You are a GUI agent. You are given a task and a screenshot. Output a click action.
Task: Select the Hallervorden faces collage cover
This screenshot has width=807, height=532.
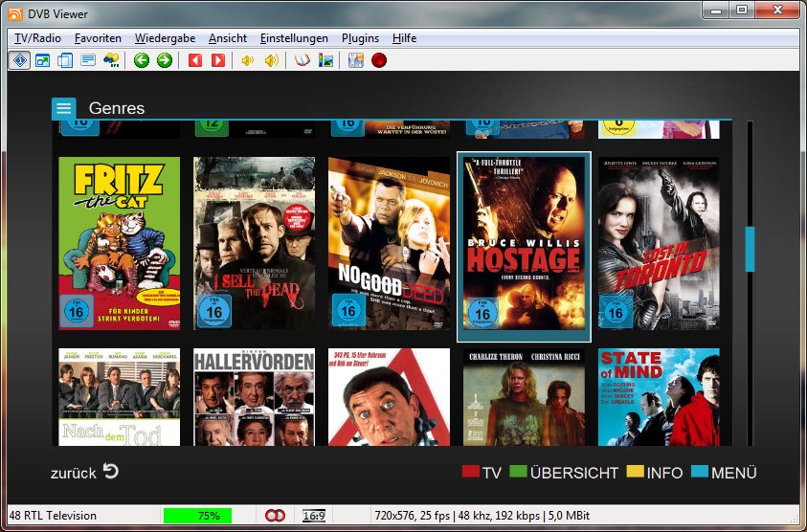pyautogui.click(x=255, y=397)
